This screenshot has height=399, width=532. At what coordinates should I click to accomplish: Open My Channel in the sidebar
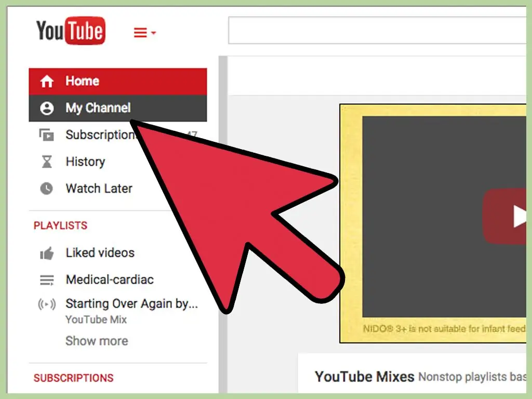coord(118,108)
